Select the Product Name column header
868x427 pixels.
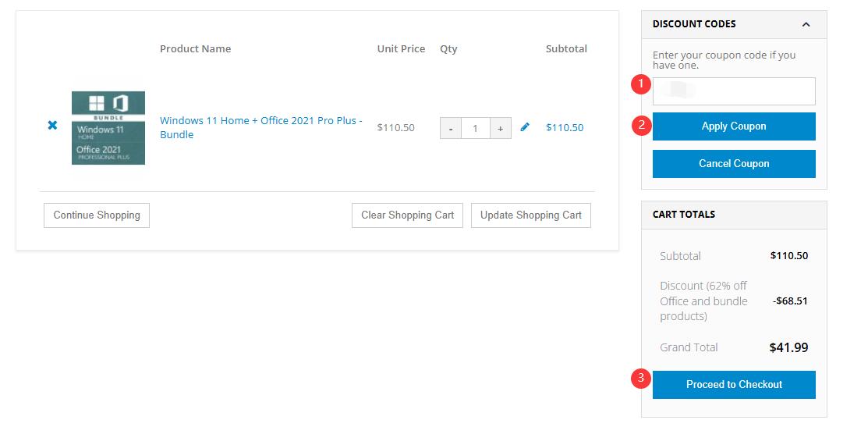196,48
